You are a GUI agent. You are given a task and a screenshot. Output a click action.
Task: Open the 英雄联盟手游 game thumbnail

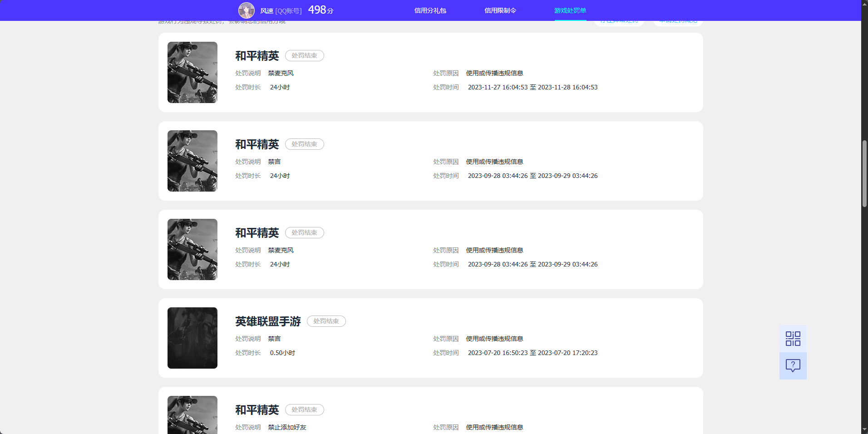(x=192, y=338)
